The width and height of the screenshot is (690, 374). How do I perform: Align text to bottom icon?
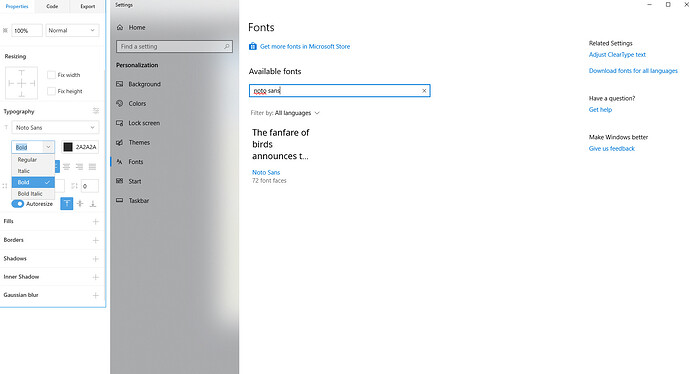coord(93,204)
